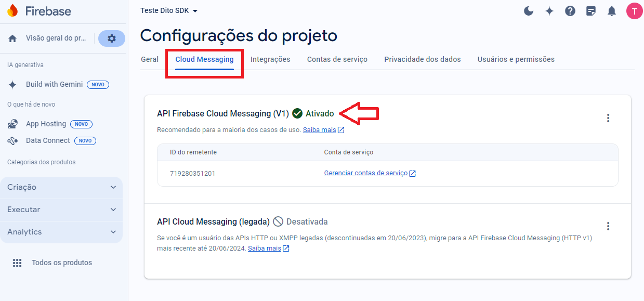
Task: Open options menu for legacy Cloud Messaging API
Action: point(608,226)
